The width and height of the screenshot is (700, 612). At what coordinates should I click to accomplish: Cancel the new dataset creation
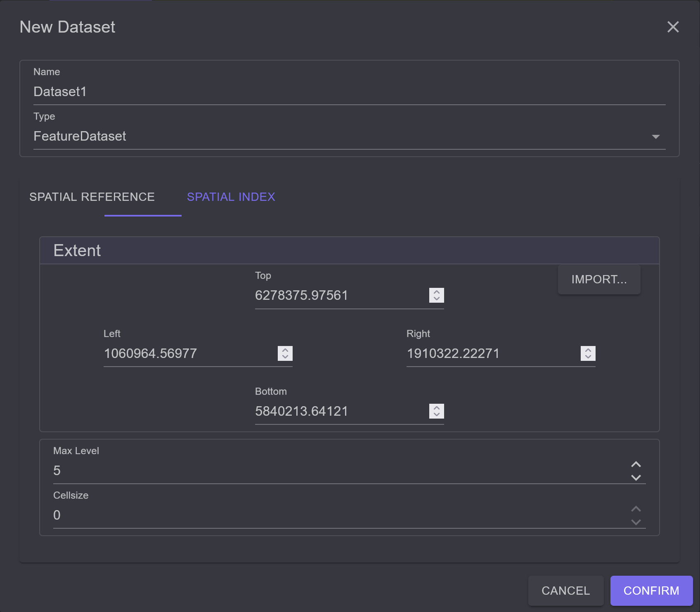(566, 591)
